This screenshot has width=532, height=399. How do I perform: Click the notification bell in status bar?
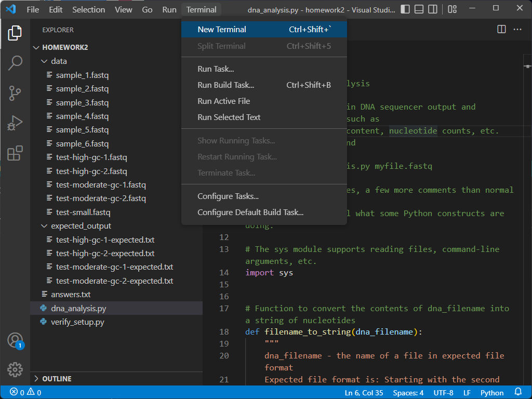[x=517, y=392]
